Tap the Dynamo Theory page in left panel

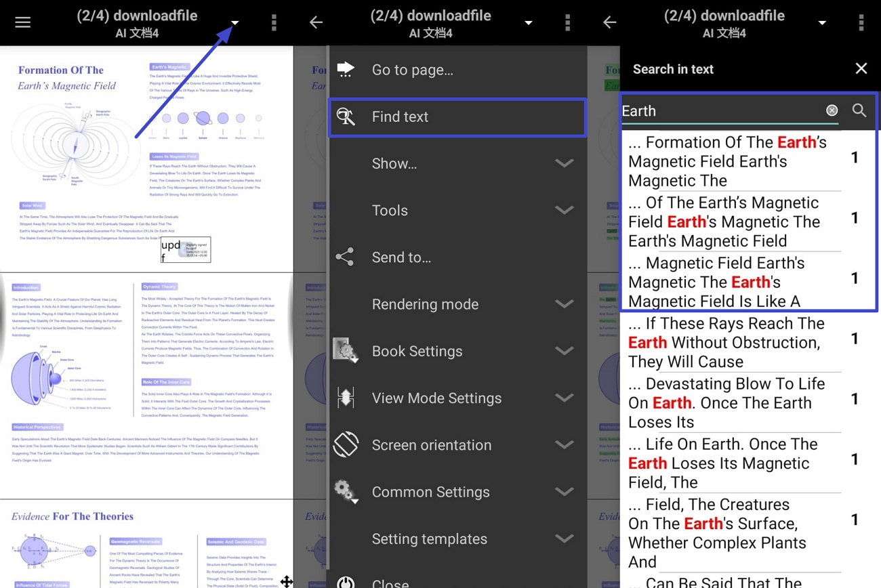pos(146,386)
